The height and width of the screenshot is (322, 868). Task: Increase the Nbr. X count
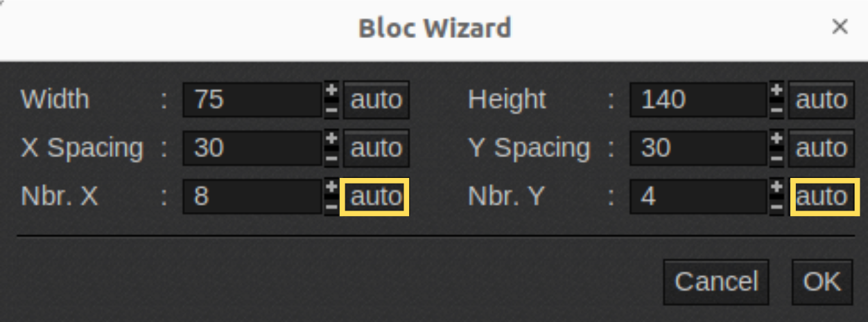point(332,188)
